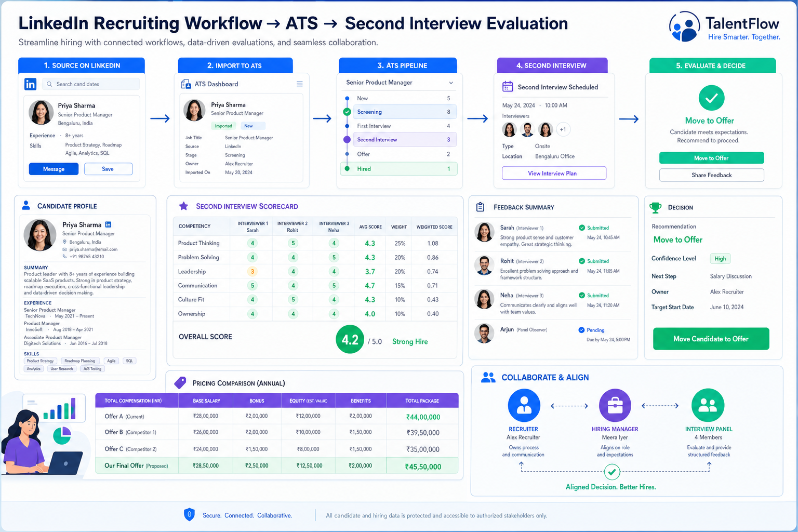Click the price tag icon of Pricing Comparison

click(x=180, y=382)
